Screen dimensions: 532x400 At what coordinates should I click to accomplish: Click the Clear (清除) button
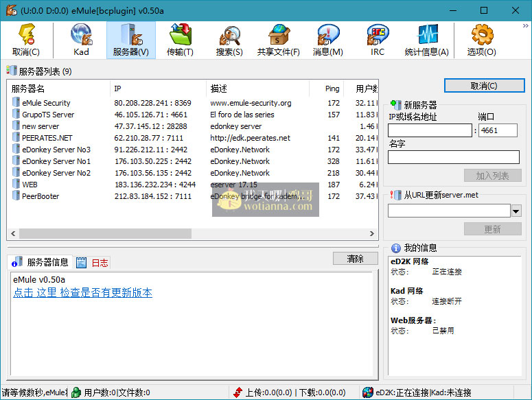click(x=355, y=259)
